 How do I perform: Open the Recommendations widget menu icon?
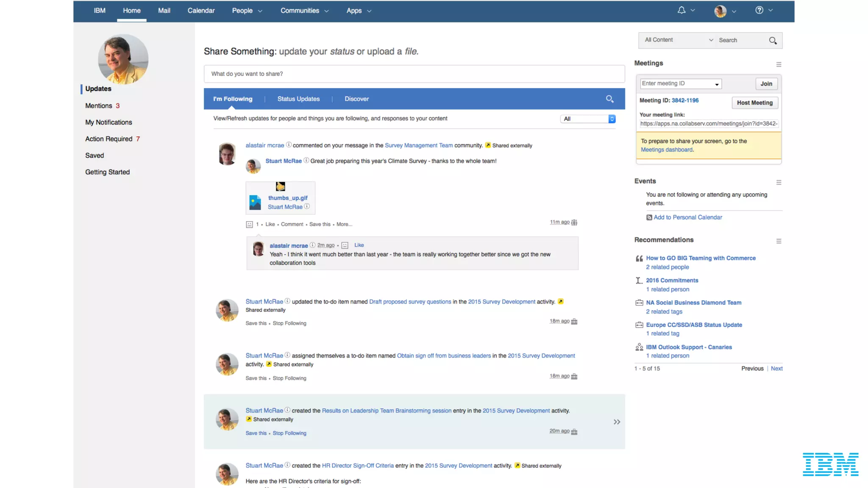click(x=779, y=241)
